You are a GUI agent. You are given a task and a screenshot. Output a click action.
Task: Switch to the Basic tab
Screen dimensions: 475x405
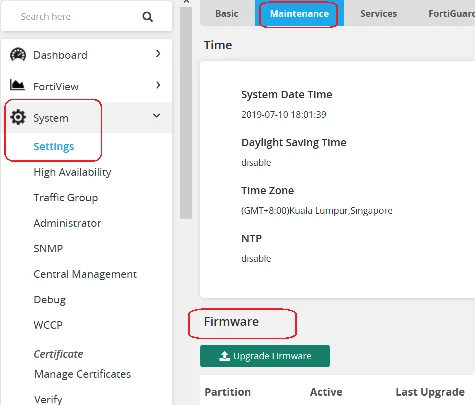click(x=227, y=14)
